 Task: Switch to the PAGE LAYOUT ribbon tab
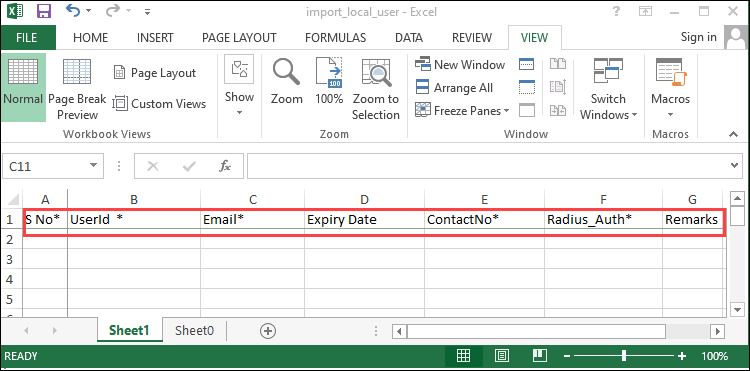(239, 38)
